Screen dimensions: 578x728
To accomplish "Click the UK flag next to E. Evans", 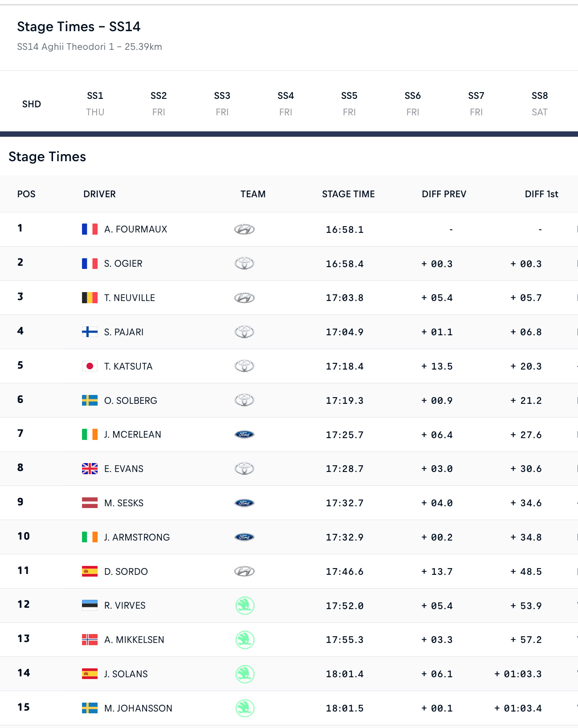I will 90,469.
